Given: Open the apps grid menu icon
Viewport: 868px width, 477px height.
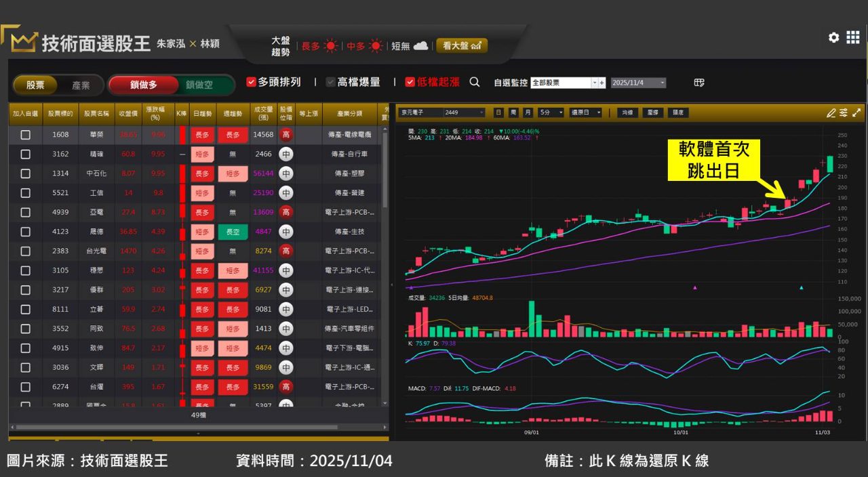Looking at the screenshot, I should 853,38.
